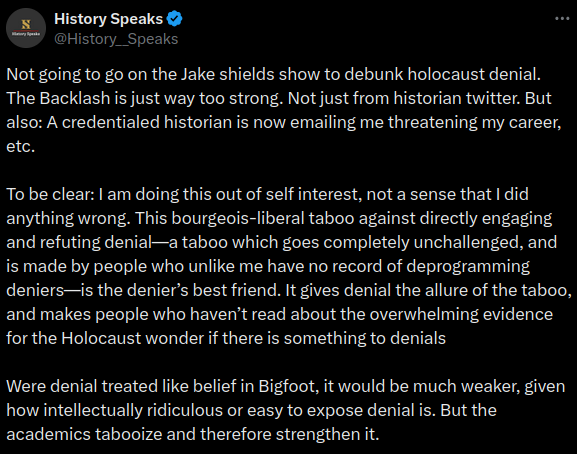This screenshot has height=454, width=577.
Task: Click 'To be clear:' at paragraph start
Action: click(x=50, y=194)
